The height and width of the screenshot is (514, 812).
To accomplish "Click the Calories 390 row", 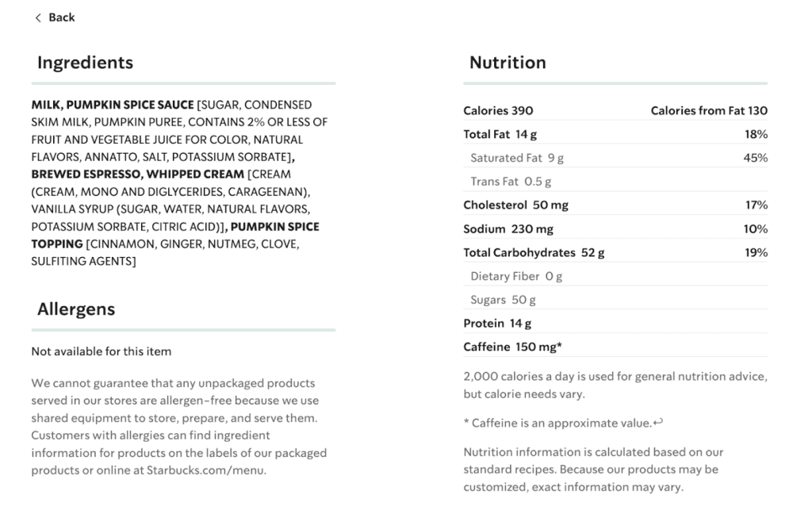I will click(615, 110).
